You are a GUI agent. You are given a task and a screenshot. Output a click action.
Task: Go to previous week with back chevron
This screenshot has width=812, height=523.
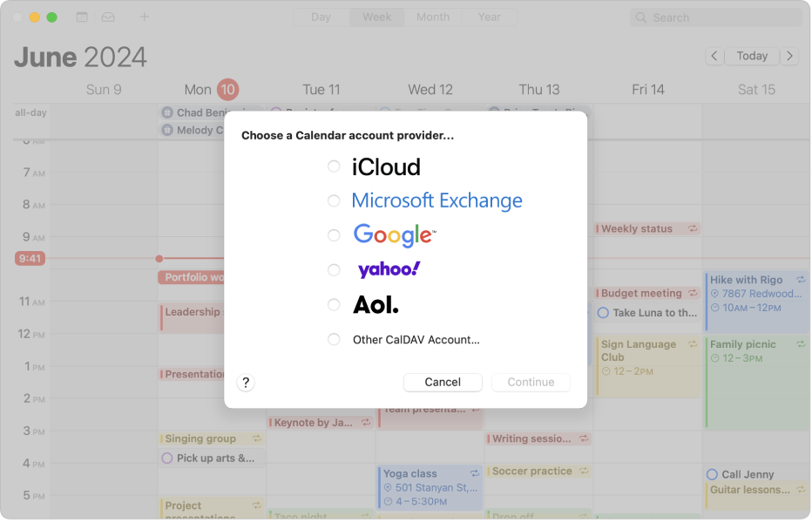coord(714,55)
